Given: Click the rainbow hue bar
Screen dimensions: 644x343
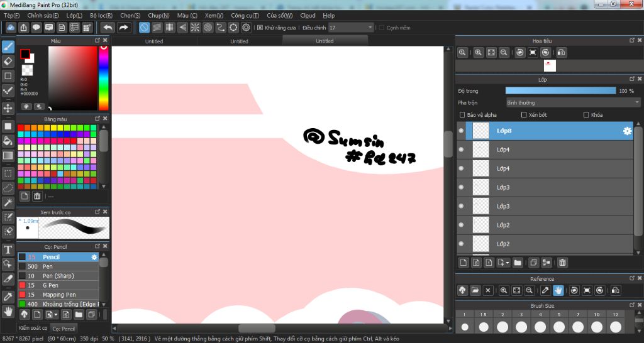Looking at the screenshot, I should pyautogui.click(x=104, y=78).
